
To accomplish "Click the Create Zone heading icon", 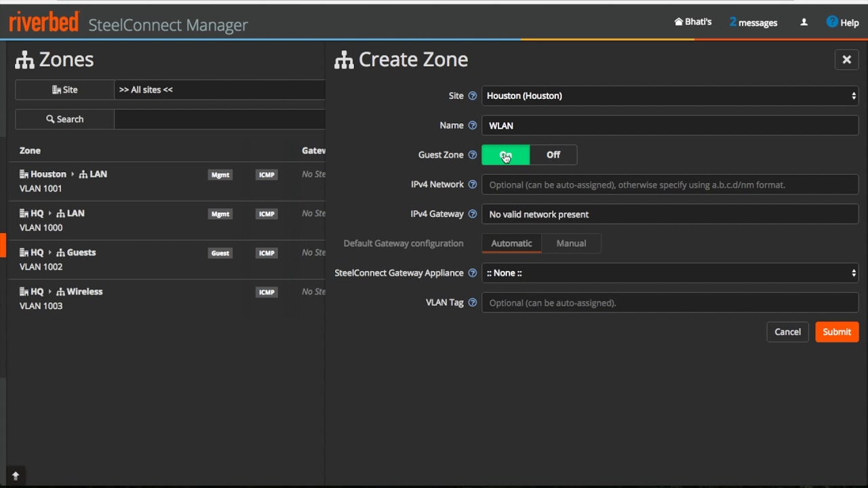I will [x=344, y=60].
